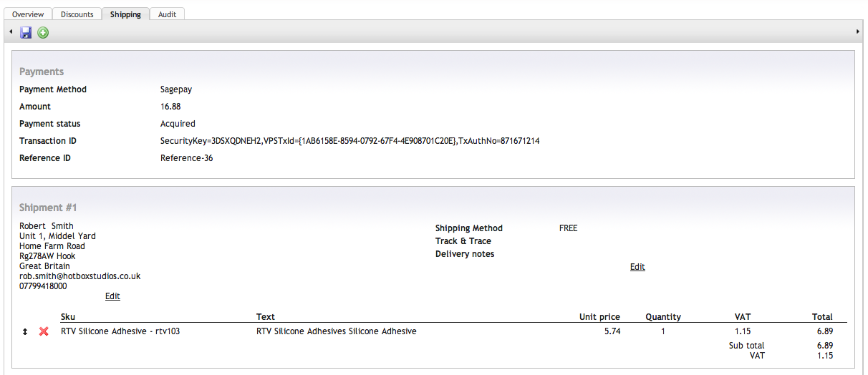Click the Sku column header
The width and height of the screenshot is (868, 375).
point(68,317)
